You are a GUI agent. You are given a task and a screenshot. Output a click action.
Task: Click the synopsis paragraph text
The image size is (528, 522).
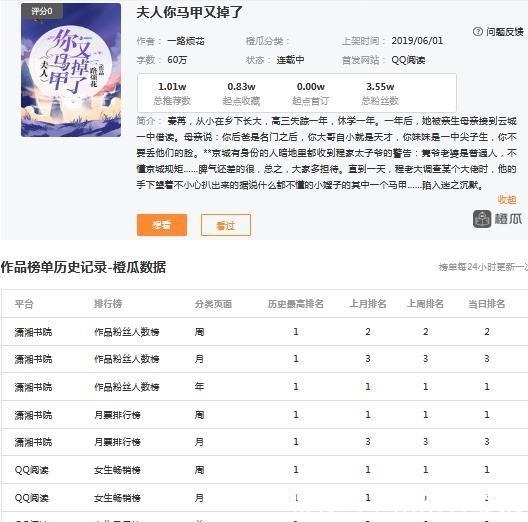pos(326,153)
